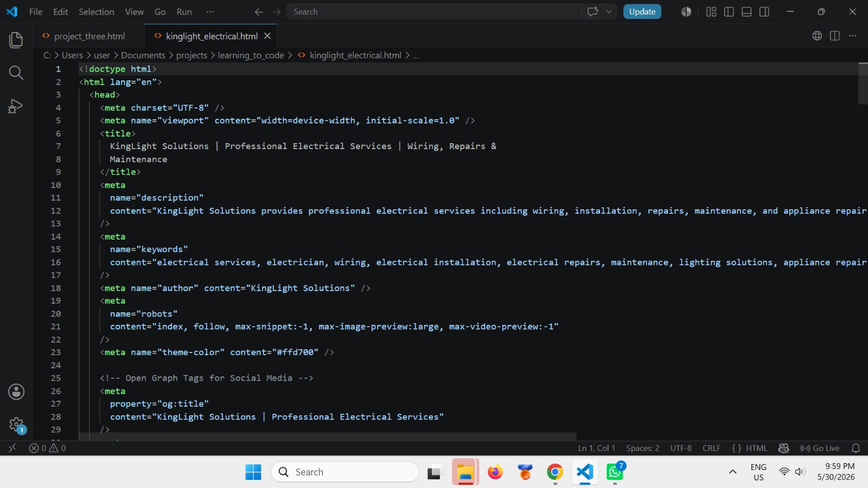Open the chat icon in title bar

click(x=593, y=12)
